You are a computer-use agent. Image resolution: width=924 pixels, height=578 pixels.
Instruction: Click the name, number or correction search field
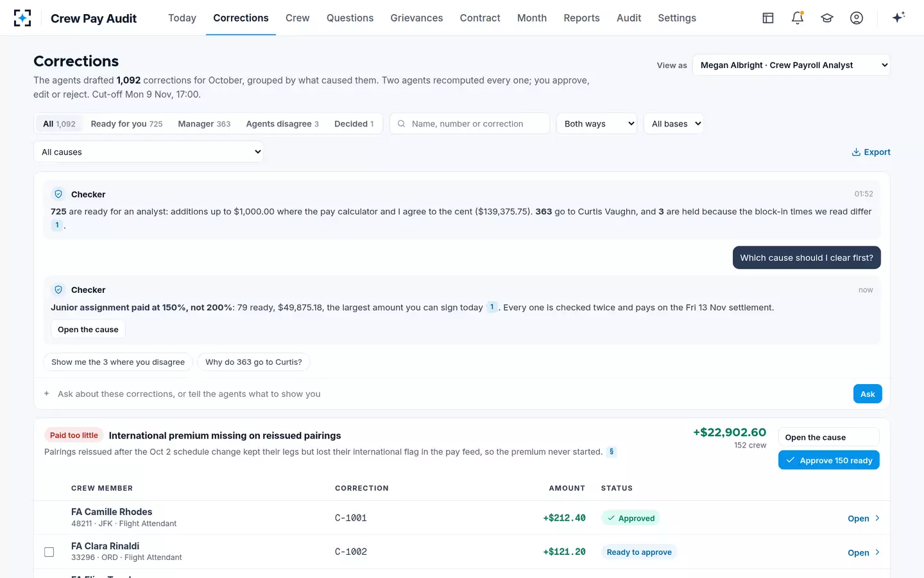[x=470, y=123]
